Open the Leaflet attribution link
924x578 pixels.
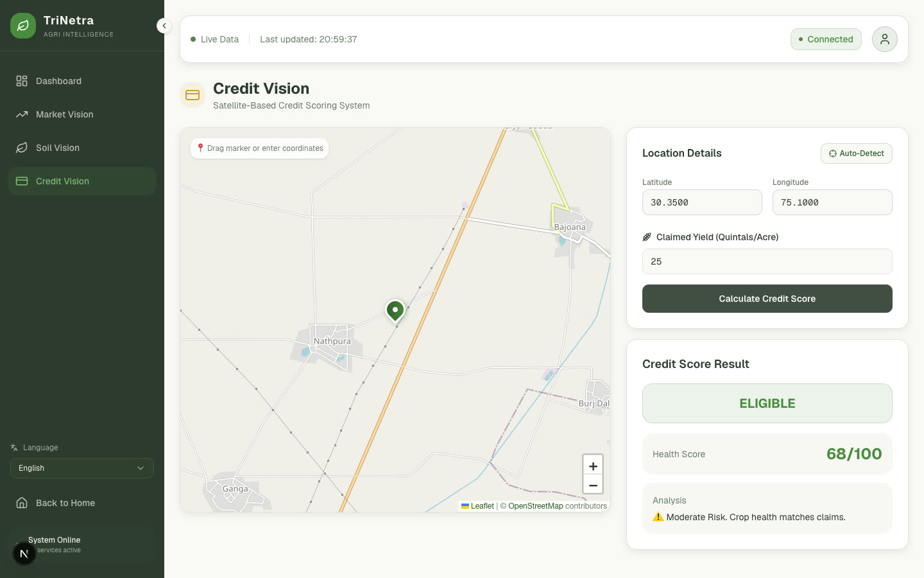pyautogui.click(x=477, y=506)
